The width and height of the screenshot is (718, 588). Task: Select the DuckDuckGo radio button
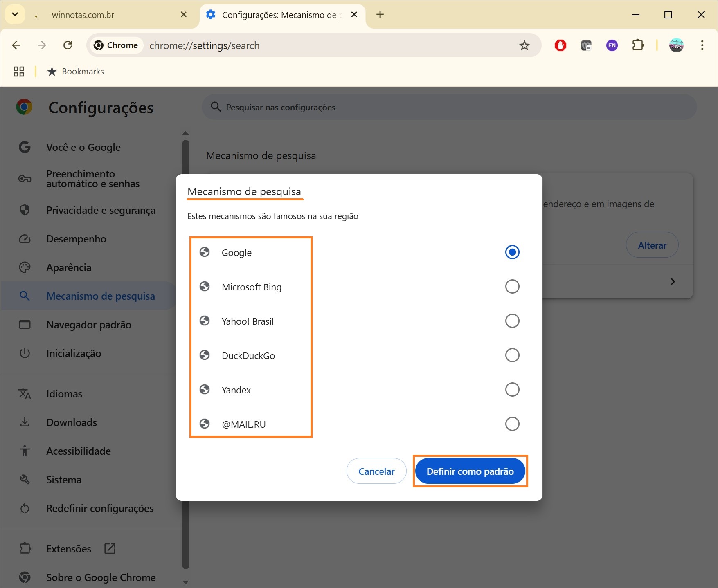click(x=512, y=355)
